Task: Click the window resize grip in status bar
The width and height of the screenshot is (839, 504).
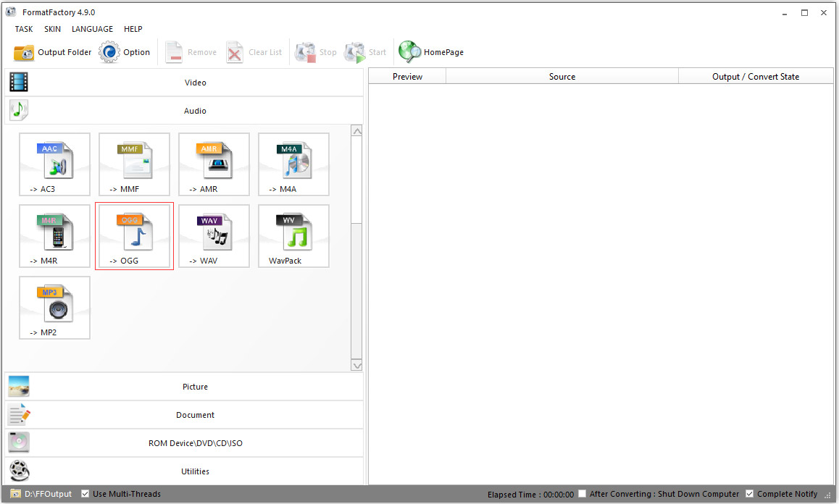Action: pyautogui.click(x=827, y=495)
